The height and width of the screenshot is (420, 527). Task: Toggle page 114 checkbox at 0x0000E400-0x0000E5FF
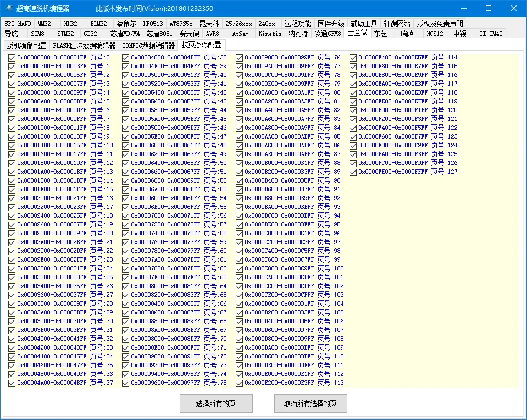pos(353,58)
